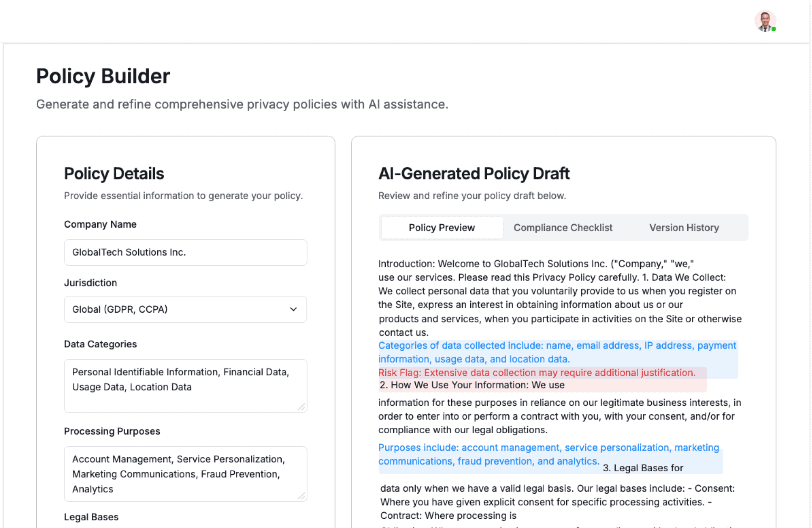Screen dimensions: 812x528
Task: Click the red Risk Flag warning text
Action: (x=536, y=373)
